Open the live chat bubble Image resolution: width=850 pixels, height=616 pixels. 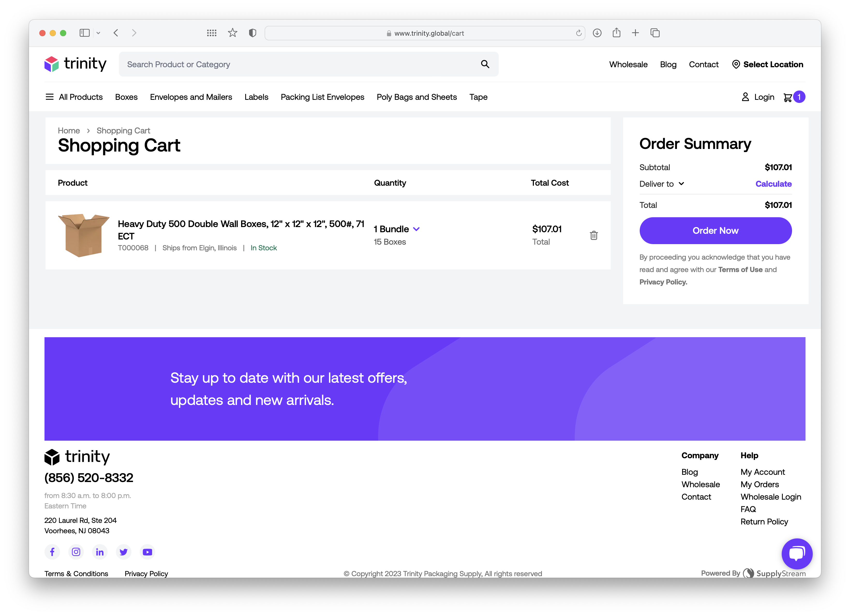pos(797,553)
